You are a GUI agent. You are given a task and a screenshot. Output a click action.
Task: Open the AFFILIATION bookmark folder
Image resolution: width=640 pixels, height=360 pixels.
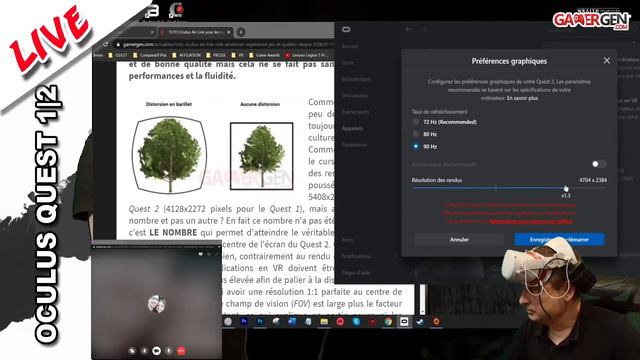pyautogui.click(x=187, y=55)
